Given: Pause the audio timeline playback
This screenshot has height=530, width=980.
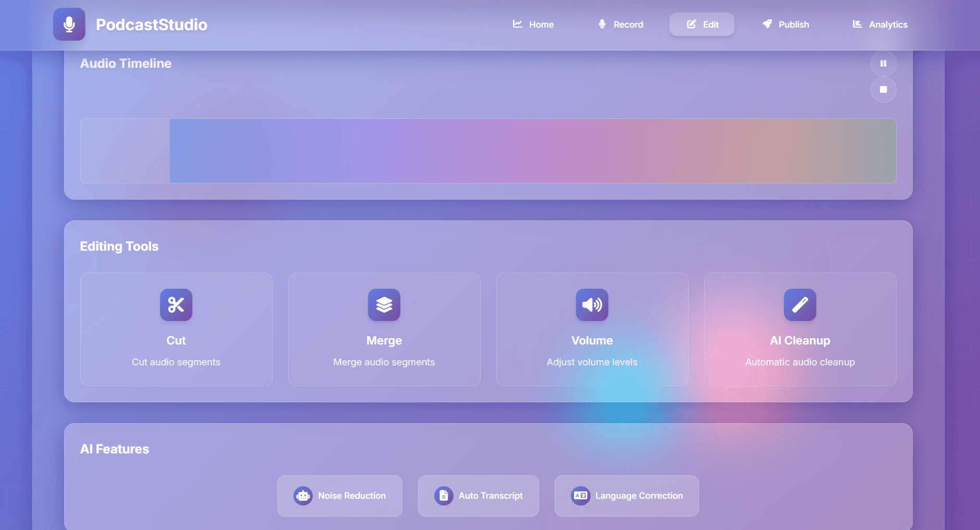Looking at the screenshot, I should pyautogui.click(x=883, y=64).
